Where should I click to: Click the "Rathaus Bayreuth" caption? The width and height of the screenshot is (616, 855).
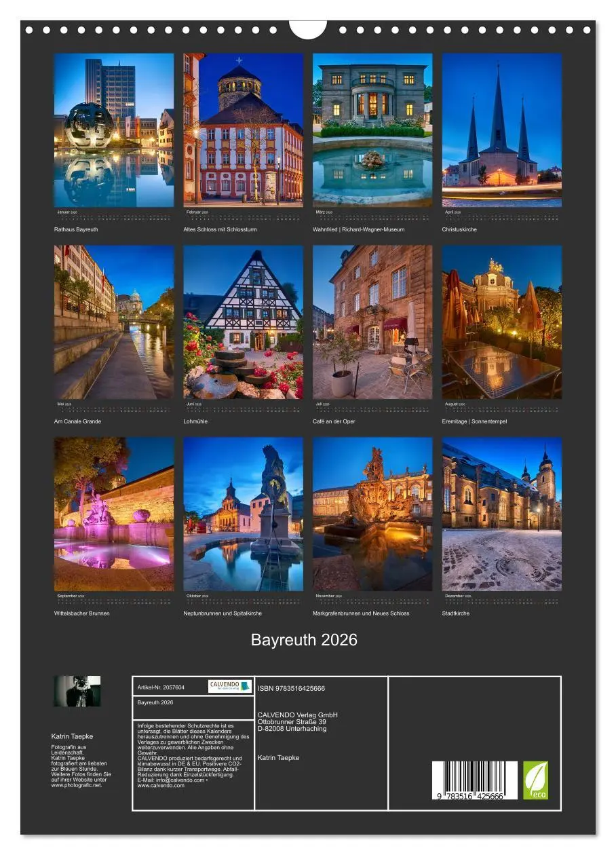tap(76, 229)
